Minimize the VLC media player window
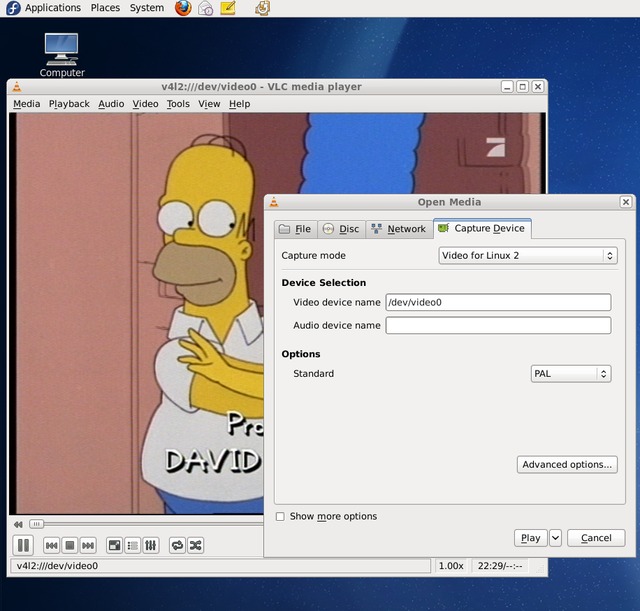Viewport: 640px width, 611px height. tap(507, 87)
